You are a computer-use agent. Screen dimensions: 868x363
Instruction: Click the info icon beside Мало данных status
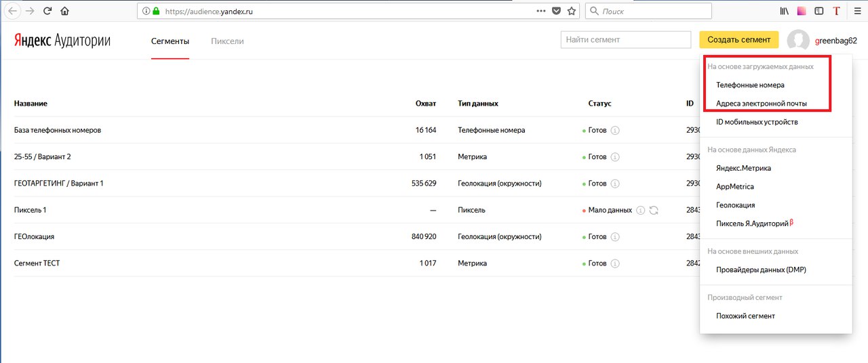640,210
